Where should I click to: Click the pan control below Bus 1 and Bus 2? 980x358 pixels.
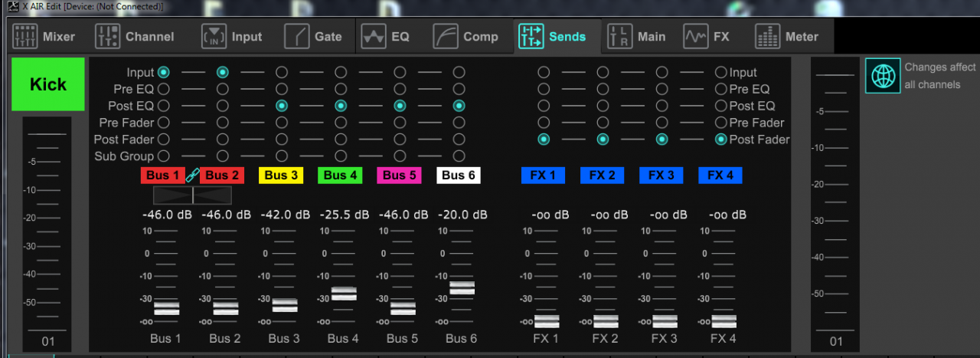192,195
